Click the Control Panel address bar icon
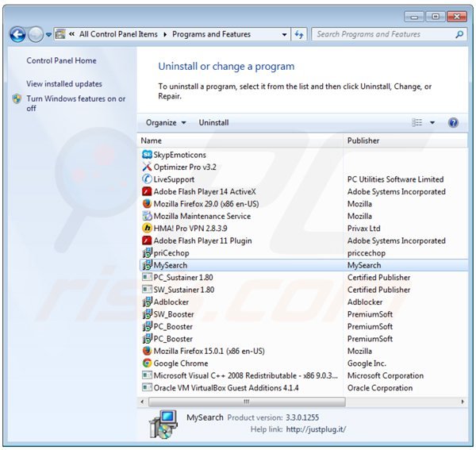 click(x=60, y=34)
